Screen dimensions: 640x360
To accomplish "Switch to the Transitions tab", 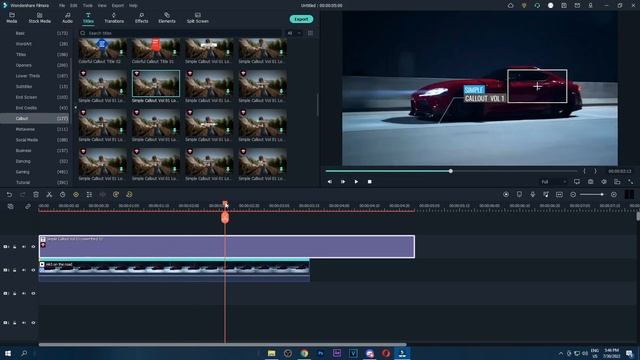I will 114,18.
